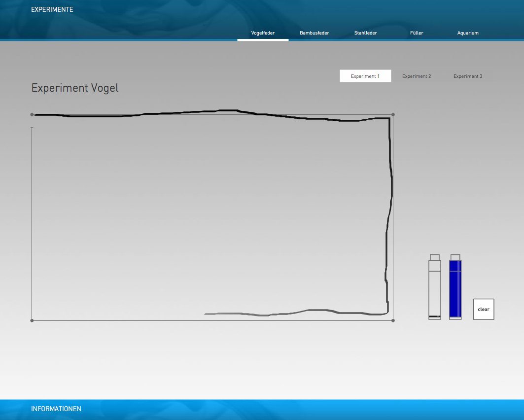Image resolution: width=524 pixels, height=420 pixels.
Task: Open the Stahlfeder tab
Action: (x=365, y=33)
